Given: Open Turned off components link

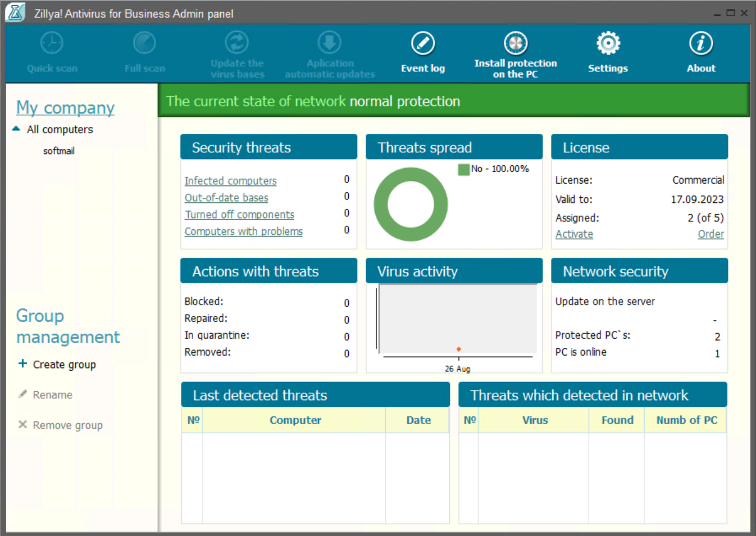Looking at the screenshot, I should click(x=239, y=215).
